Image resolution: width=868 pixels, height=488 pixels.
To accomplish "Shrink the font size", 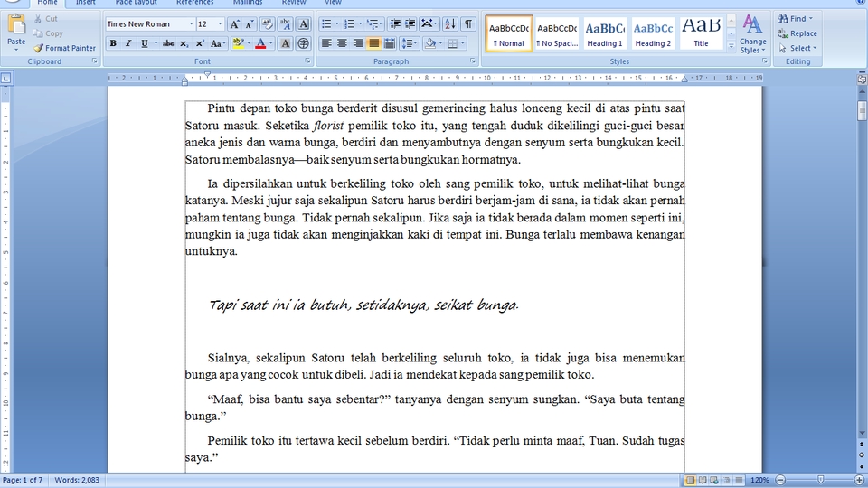I will click(x=250, y=24).
